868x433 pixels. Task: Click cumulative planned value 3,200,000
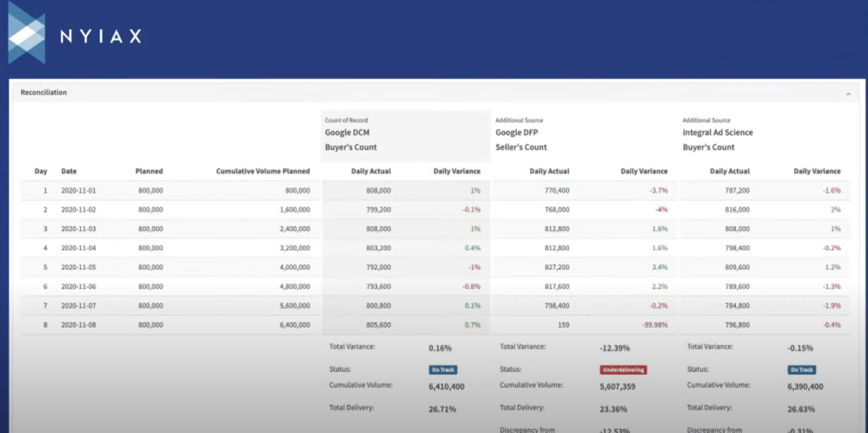pos(295,248)
